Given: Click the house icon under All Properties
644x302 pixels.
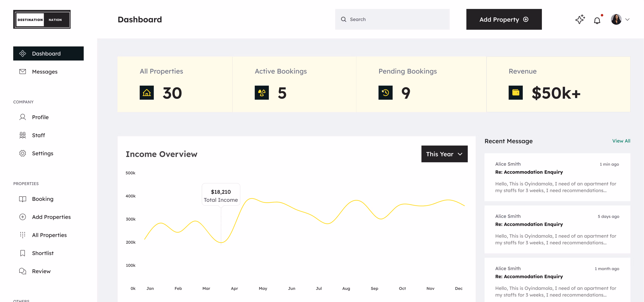Looking at the screenshot, I should [x=146, y=93].
